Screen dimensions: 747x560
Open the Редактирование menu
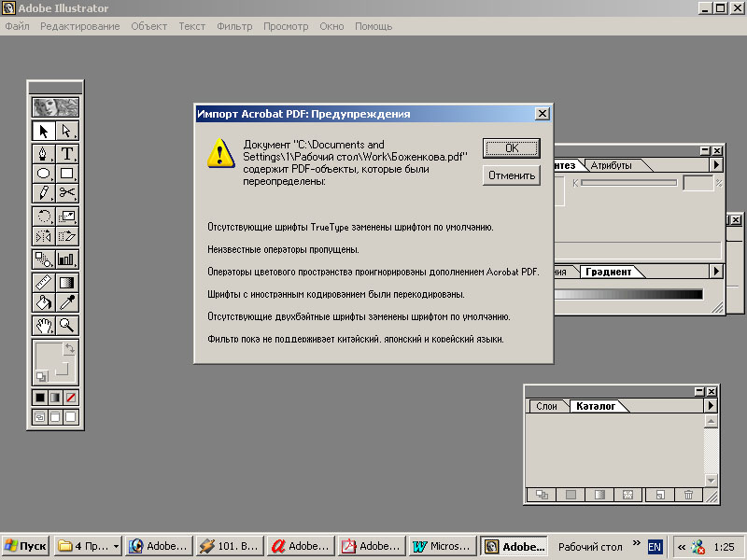(79, 26)
